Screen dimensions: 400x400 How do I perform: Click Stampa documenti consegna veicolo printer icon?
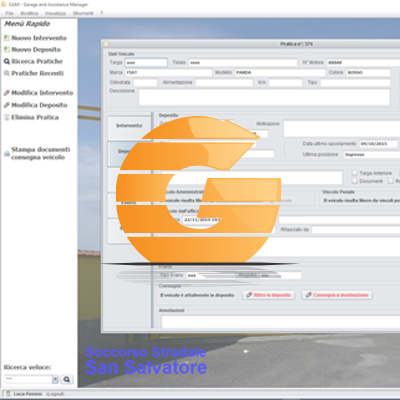[x=7, y=153]
